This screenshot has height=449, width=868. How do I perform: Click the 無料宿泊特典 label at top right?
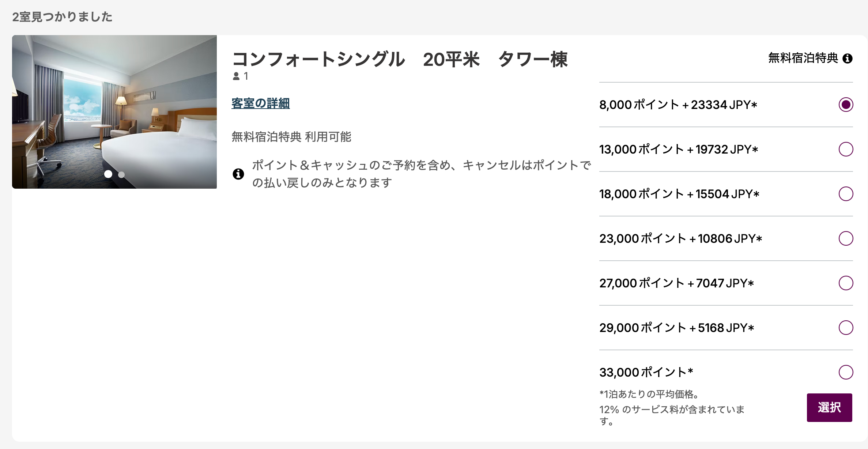click(803, 58)
